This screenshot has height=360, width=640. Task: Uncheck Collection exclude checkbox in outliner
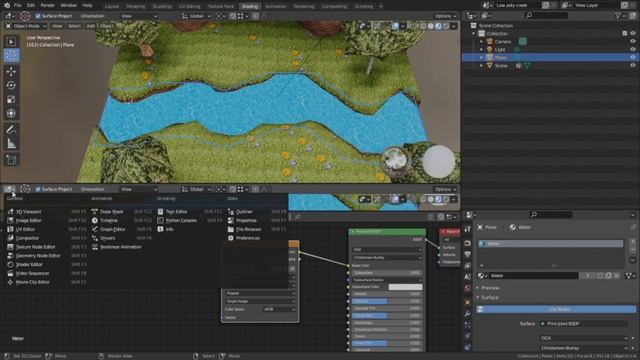point(624,33)
